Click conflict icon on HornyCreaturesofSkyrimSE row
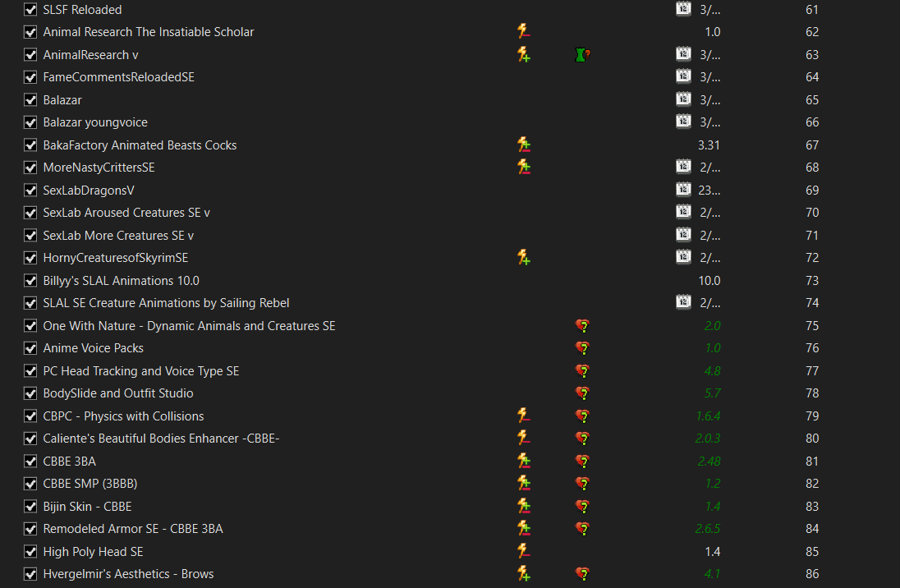Viewport: 900px width, 588px height. click(523, 257)
